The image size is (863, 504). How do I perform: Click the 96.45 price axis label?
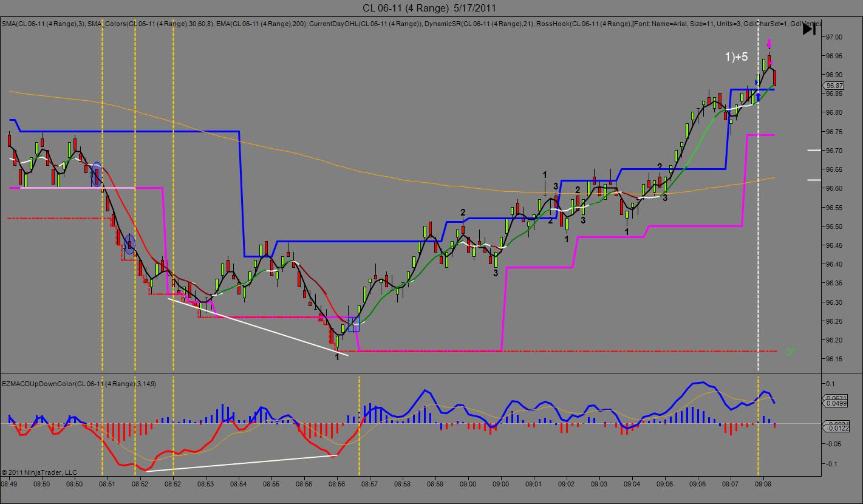(834, 245)
